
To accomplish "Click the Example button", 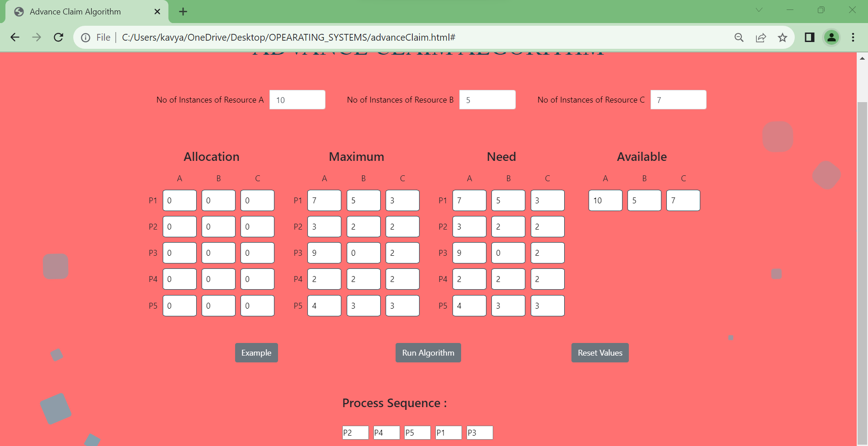I will [256, 352].
